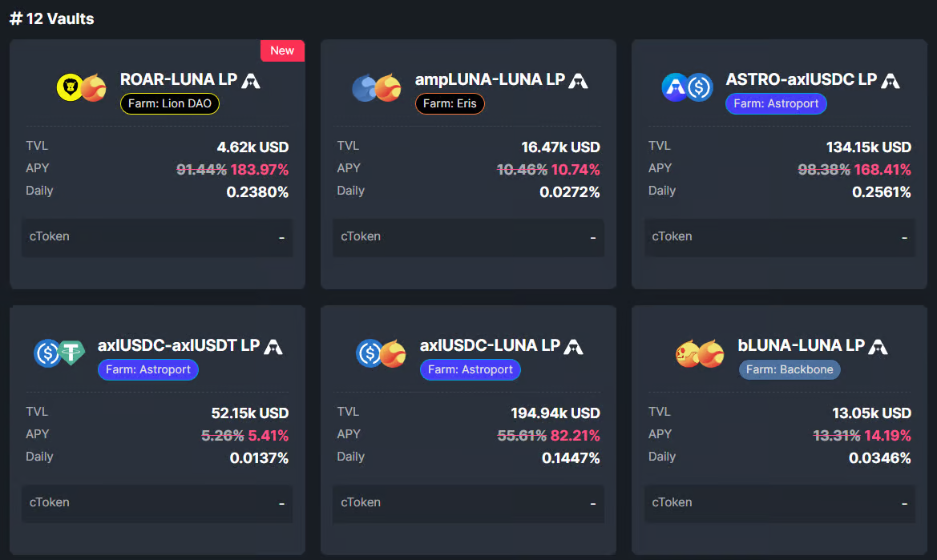Image resolution: width=937 pixels, height=560 pixels.
Task: Click the Astroport logo beside ampLUNA-LUNA LP
Action: coord(578,81)
